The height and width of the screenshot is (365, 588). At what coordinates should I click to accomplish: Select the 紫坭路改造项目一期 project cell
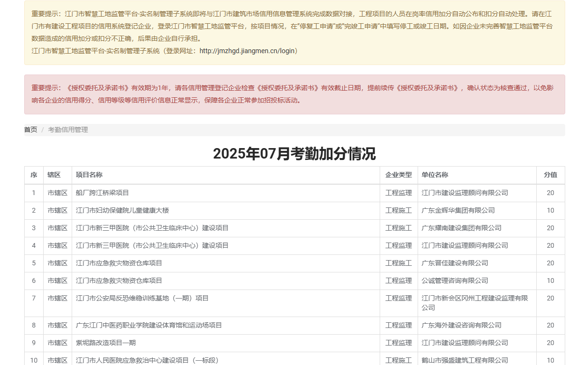coord(226,343)
